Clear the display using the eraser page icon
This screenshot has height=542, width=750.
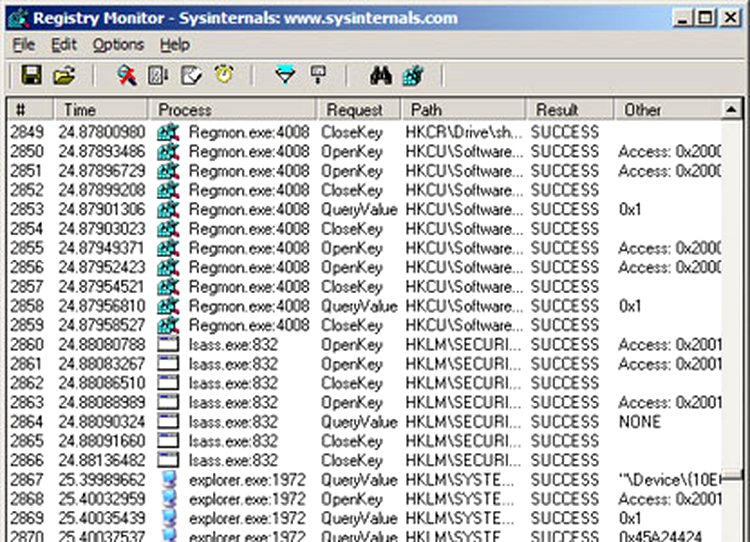point(190,75)
